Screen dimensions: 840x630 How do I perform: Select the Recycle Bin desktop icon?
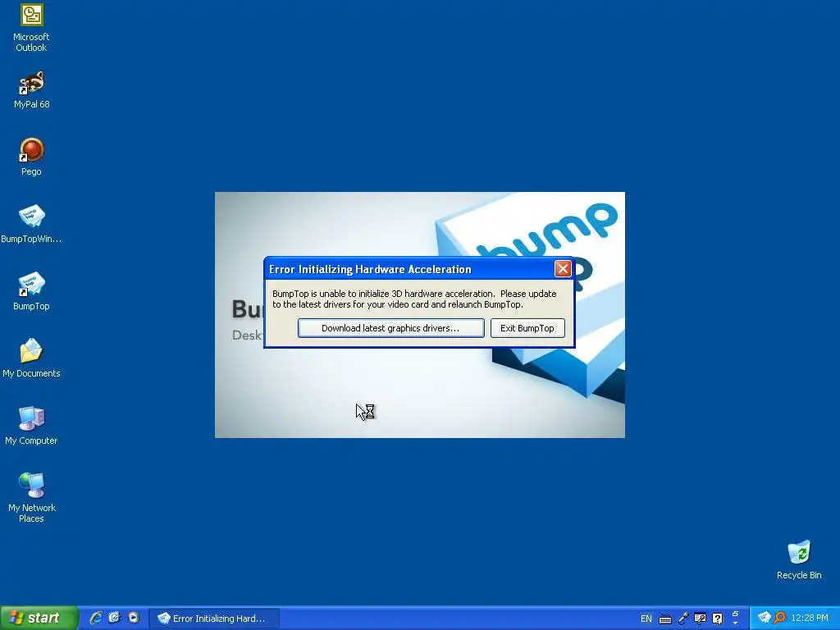pyautogui.click(x=799, y=559)
